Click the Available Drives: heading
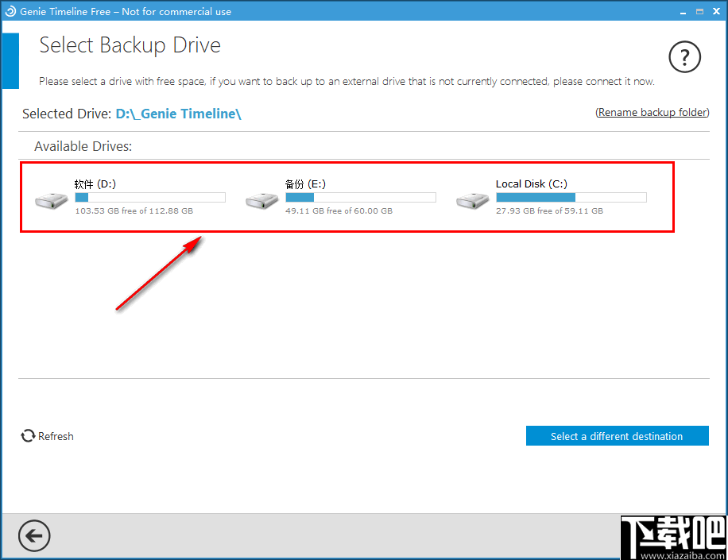The image size is (728, 560). (x=83, y=147)
